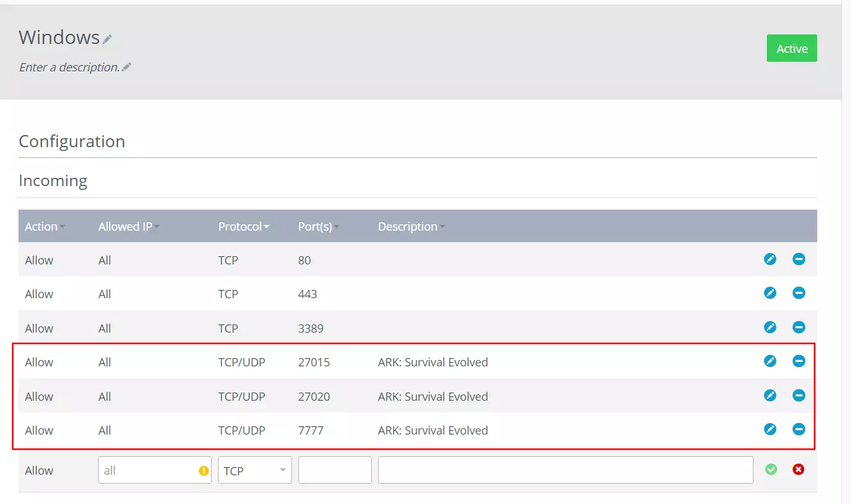851x504 pixels.
Task: Click the new rule description field
Action: (565, 470)
